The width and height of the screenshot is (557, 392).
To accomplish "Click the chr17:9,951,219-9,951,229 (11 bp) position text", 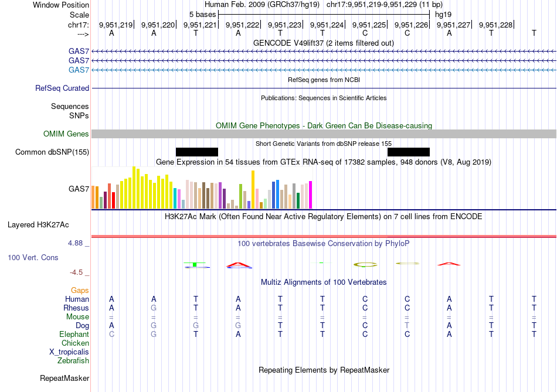I will tap(385, 5).
